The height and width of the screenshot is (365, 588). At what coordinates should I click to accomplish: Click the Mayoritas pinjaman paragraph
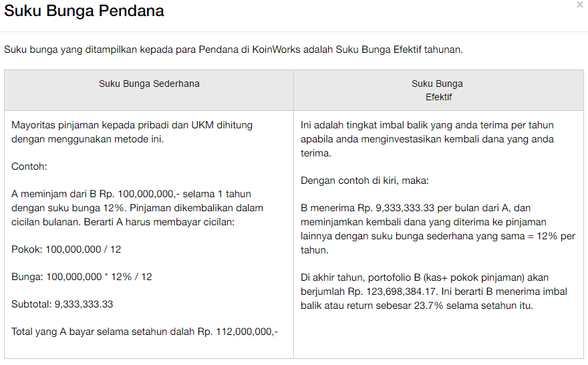tap(132, 132)
